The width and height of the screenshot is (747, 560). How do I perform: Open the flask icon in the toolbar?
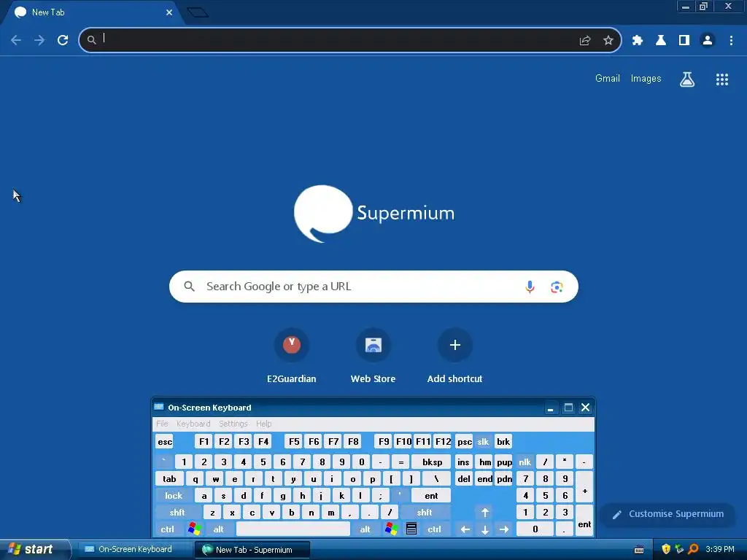point(661,41)
